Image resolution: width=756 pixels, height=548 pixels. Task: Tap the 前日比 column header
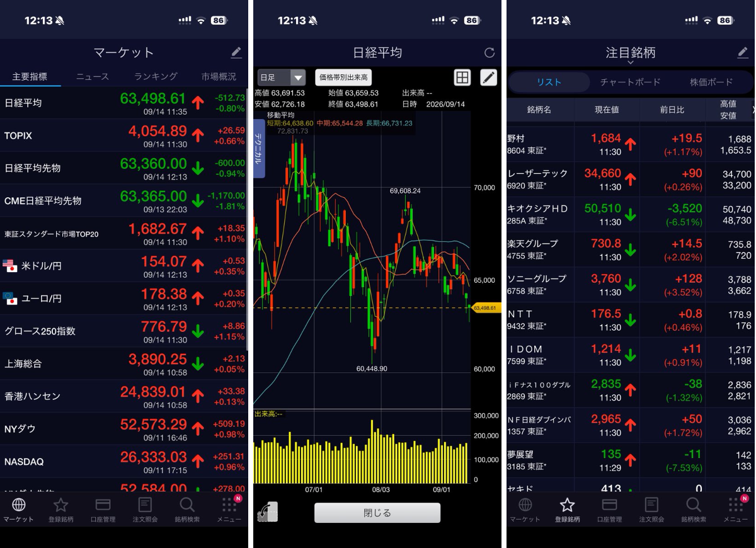pos(672,110)
